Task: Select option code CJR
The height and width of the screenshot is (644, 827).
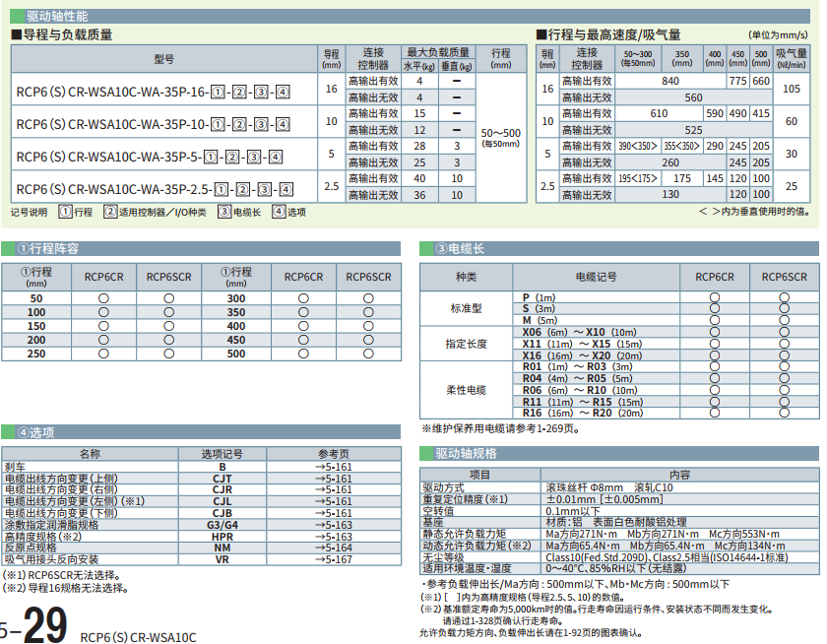Action: tap(223, 489)
